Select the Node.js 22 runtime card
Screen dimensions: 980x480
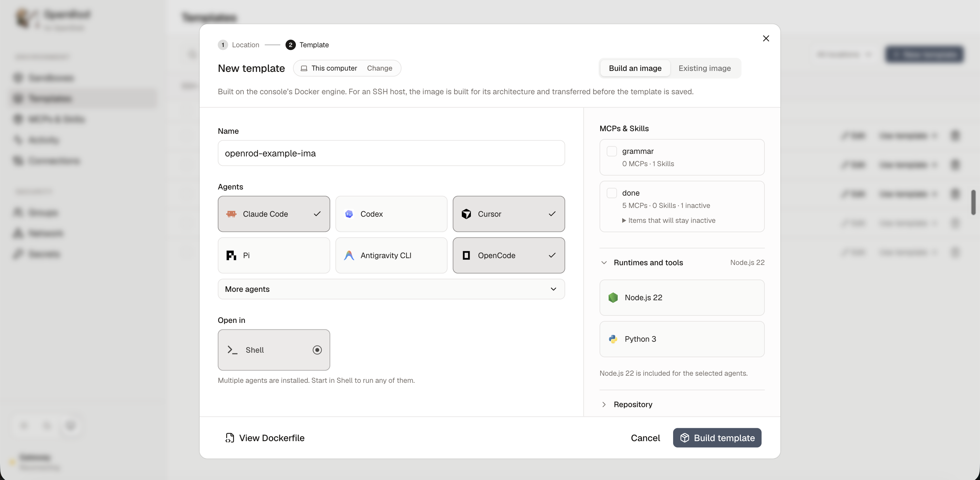coord(682,297)
